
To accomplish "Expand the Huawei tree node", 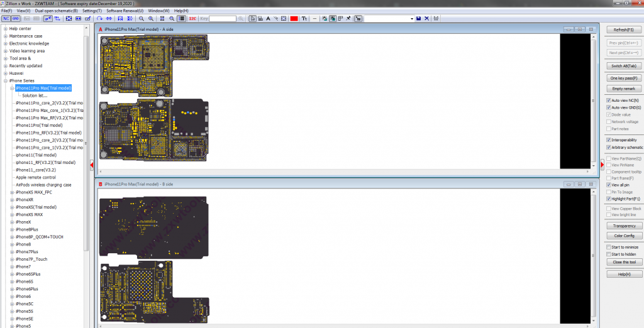I will 6,73.
